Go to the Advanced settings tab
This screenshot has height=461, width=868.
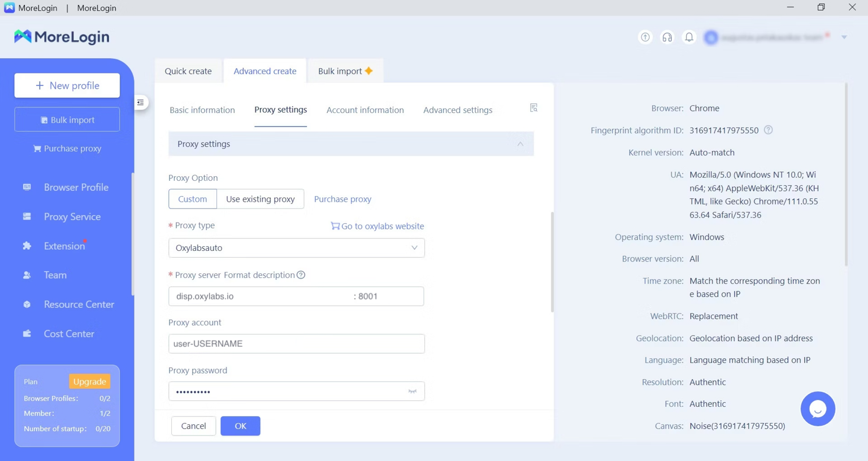(x=457, y=110)
